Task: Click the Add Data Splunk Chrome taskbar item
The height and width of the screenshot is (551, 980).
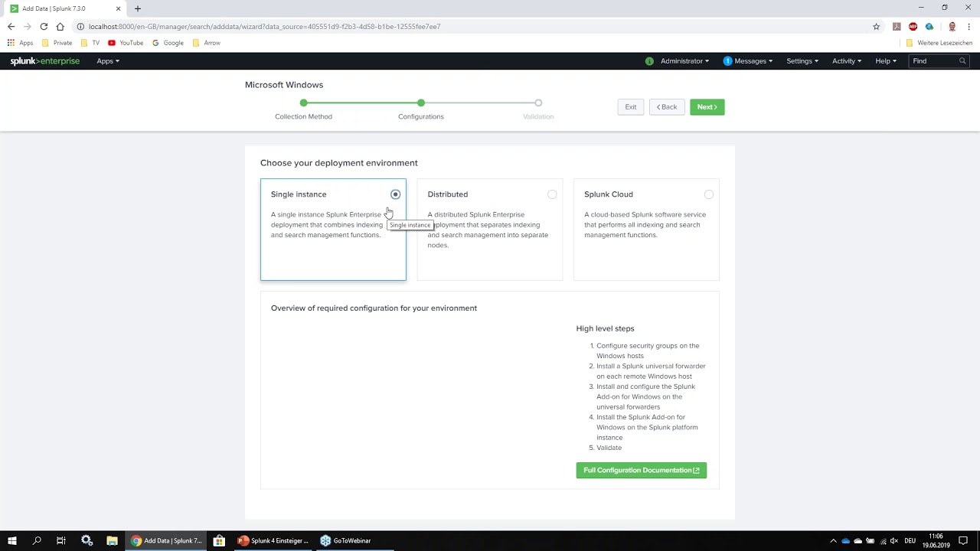Action: pyautogui.click(x=165, y=541)
